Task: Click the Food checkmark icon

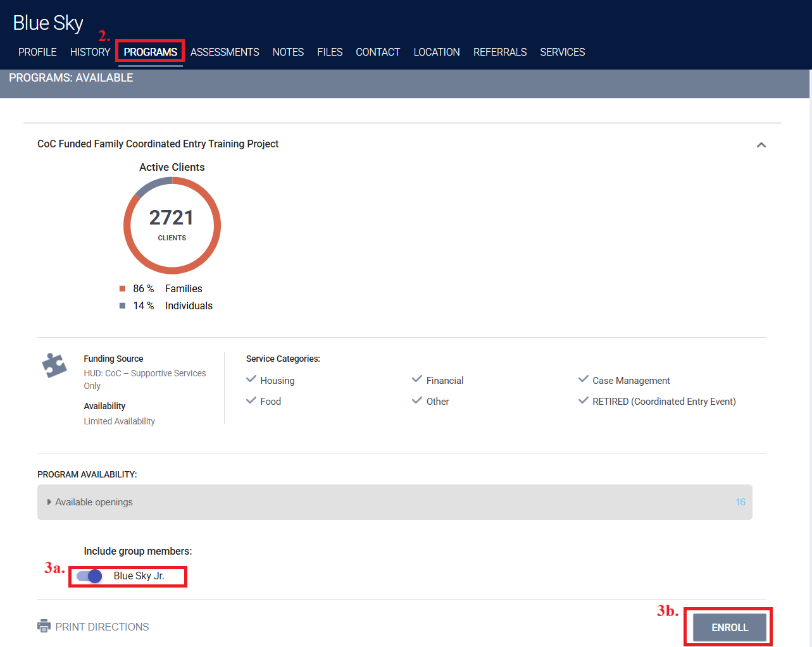Action: (251, 400)
